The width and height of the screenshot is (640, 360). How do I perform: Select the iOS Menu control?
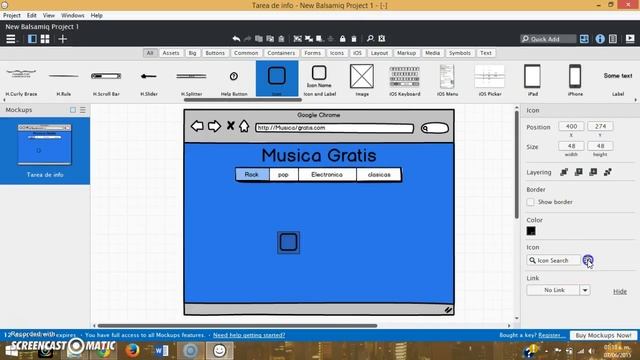click(447, 80)
